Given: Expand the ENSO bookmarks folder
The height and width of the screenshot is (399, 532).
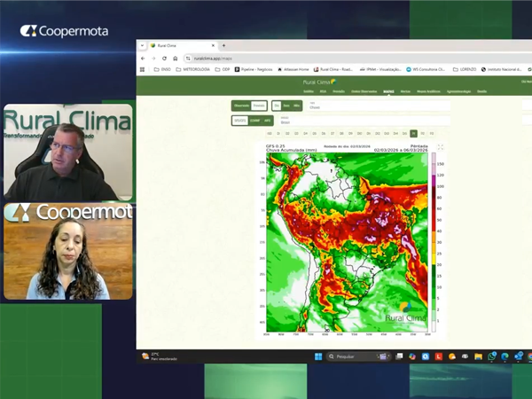Looking at the screenshot, I should [x=162, y=69].
